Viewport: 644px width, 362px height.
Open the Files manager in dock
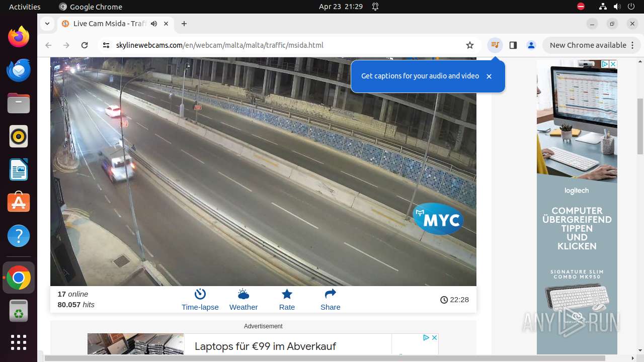pyautogui.click(x=19, y=103)
